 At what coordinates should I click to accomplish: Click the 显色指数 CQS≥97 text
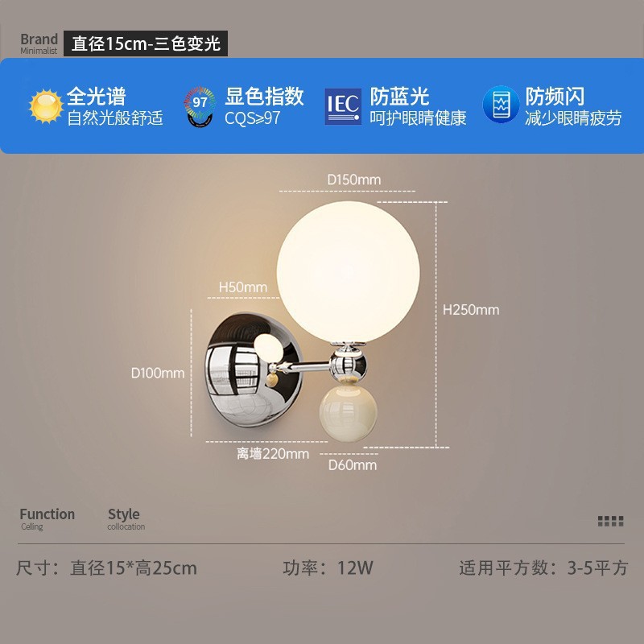[x=264, y=106]
